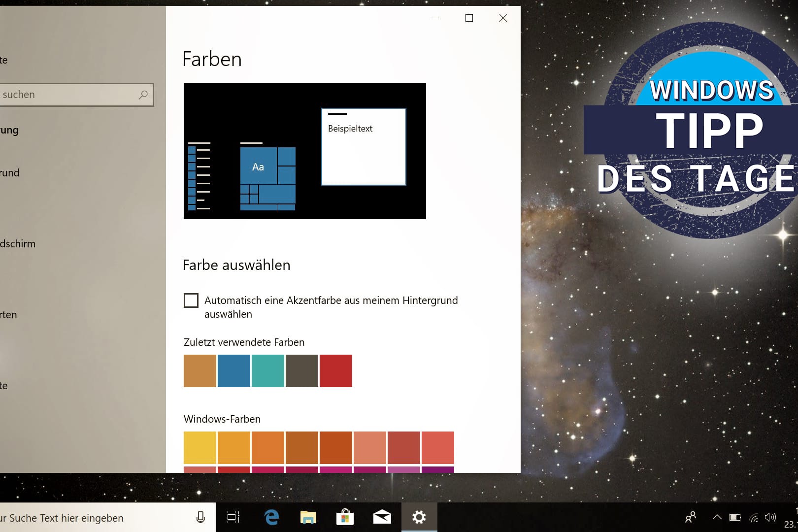Image resolution: width=798 pixels, height=532 pixels.
Task: Open Task View from the taskbar
Action: (x=233, y=517)
